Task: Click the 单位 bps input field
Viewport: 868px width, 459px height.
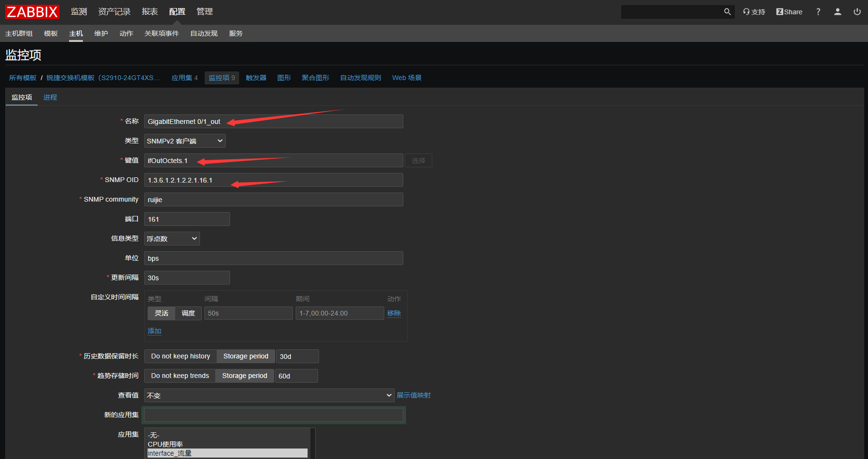Action: point(274,258)
